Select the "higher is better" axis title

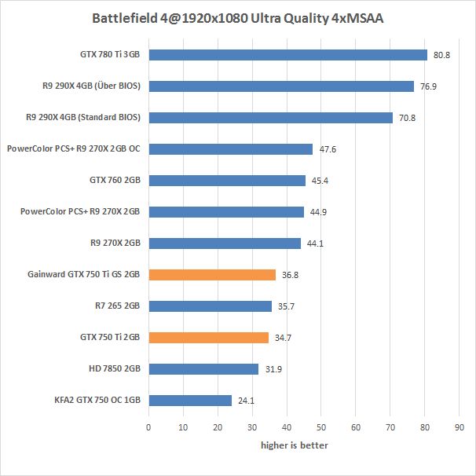(x=295, y=445)
